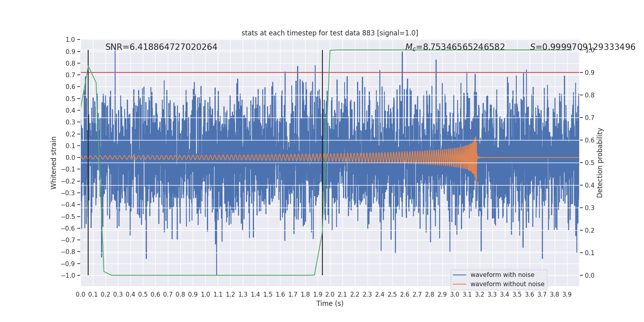644x322 pixels.
Task: Click the 2.5 tick on the time axis
Action: [x=392, y=295]
